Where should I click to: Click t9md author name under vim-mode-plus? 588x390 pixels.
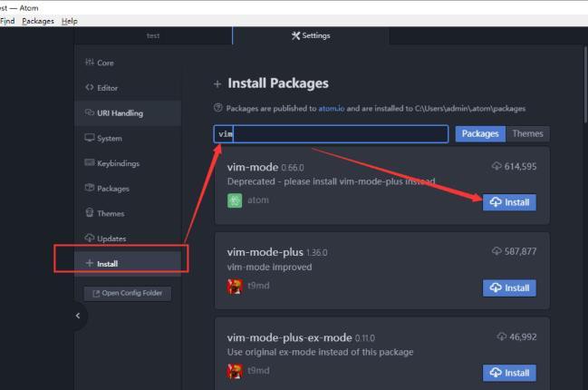click(258, 286)
